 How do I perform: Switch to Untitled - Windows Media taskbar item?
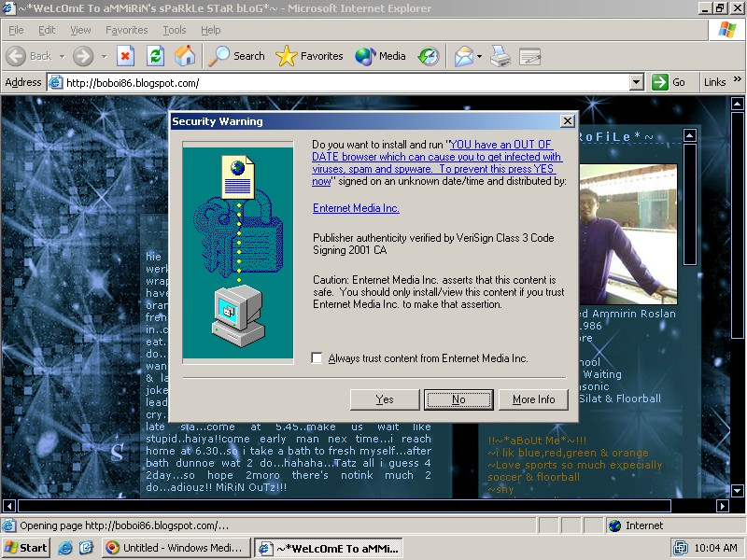point(176,548)
